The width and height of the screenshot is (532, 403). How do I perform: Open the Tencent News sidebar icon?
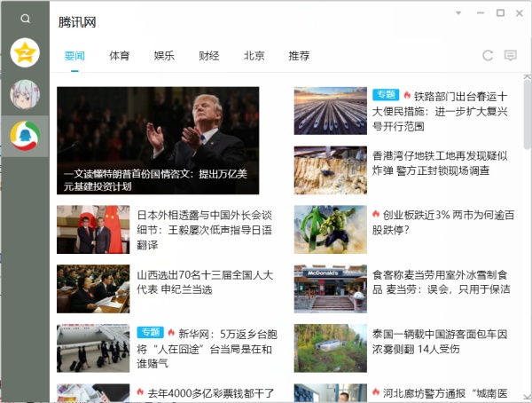pyautogui.click(x=25, y=136)
